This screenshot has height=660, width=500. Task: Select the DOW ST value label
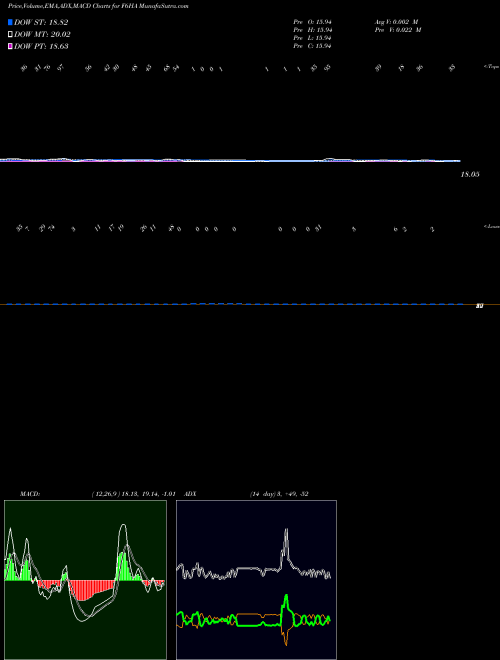pyautogui.click(x=41, y=22)
